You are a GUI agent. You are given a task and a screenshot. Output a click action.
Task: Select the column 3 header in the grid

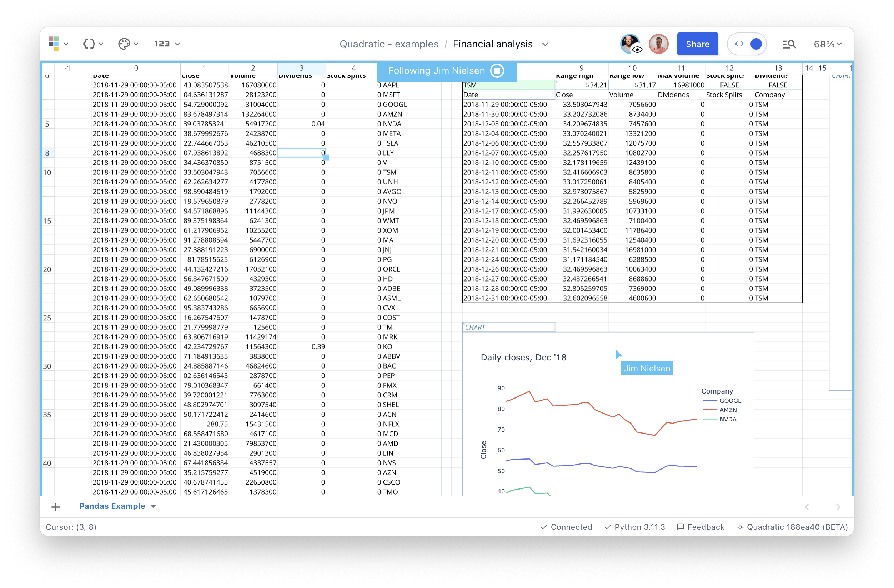[x=302, y=68]
